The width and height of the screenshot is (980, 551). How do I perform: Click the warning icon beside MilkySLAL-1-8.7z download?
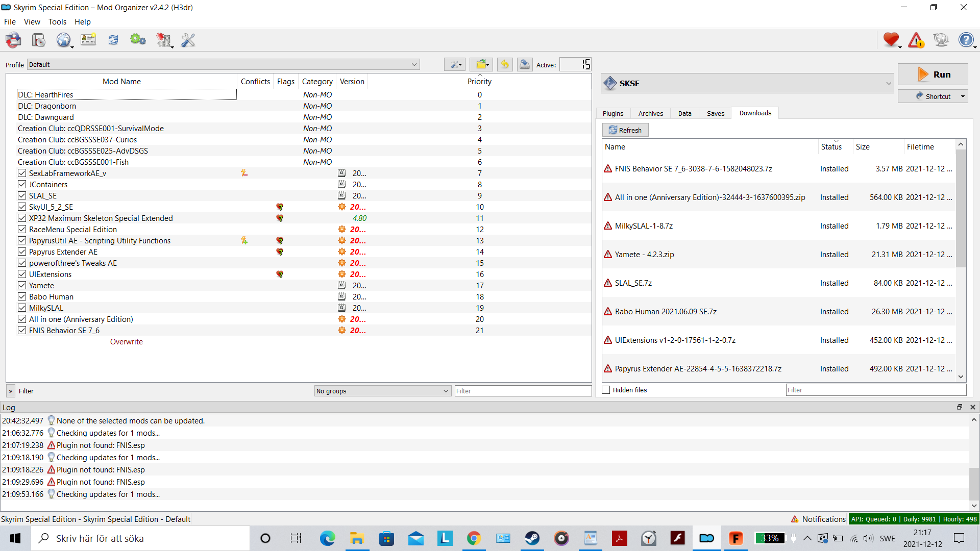(608, 226)
